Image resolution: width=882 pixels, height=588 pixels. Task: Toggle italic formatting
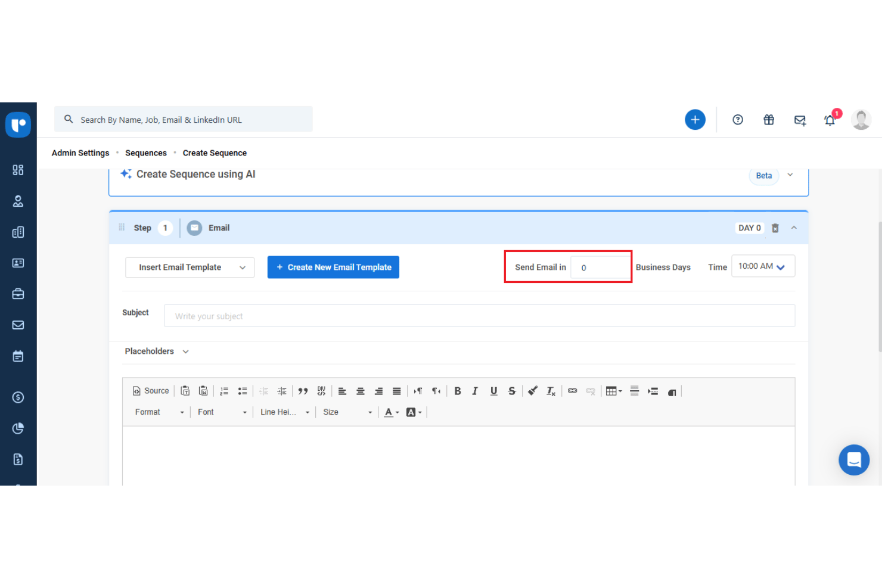pyautogui.click(x=475, y=391)
